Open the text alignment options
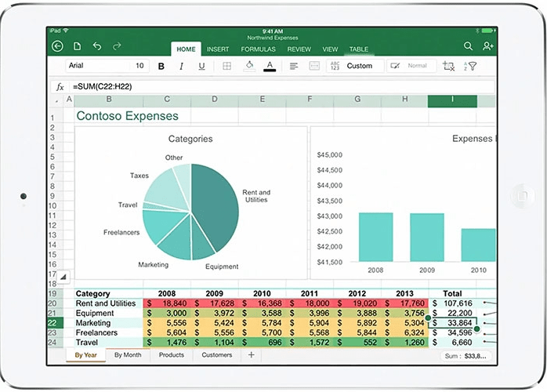547x392 pixels. [x=294, y=67]
